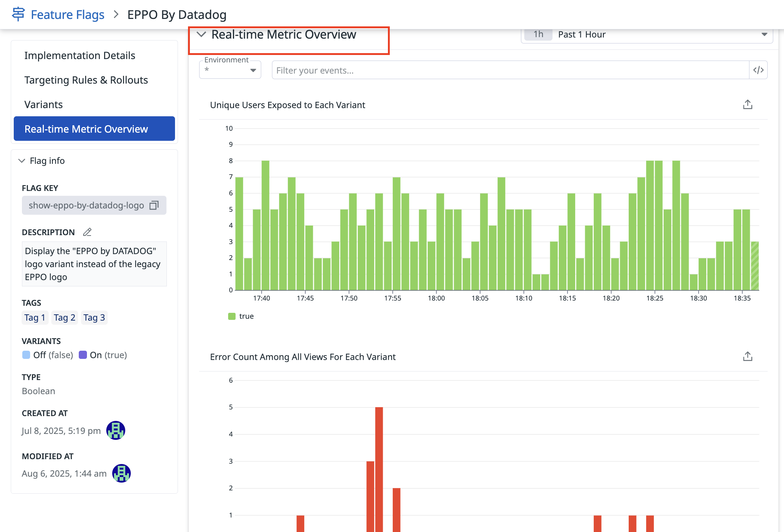Export the Unique Users Exposed chart
This screenshot has height=532, width=784.
[x=748, y=105]
